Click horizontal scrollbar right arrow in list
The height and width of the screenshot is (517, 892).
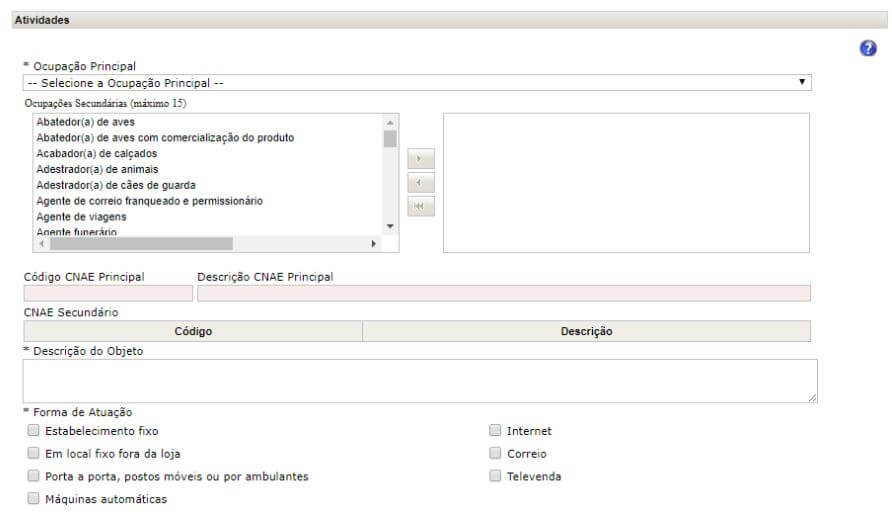click(x=374, y=244)
